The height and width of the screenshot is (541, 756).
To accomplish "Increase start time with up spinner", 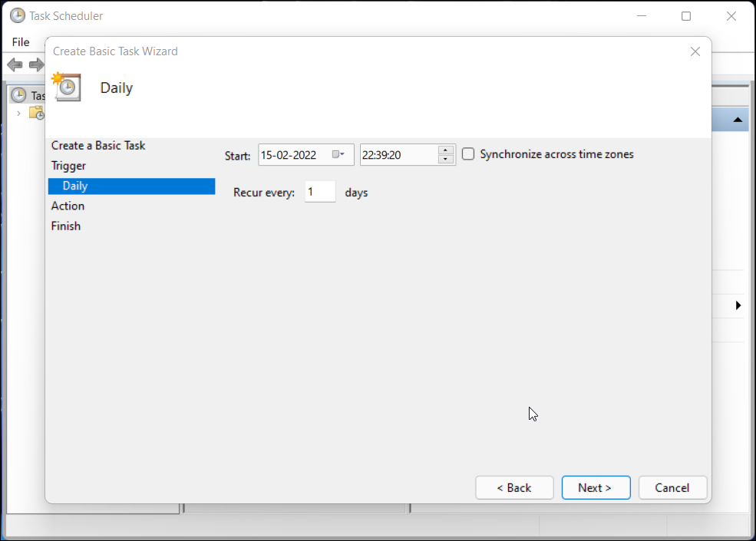I will (x=446, y=150).
